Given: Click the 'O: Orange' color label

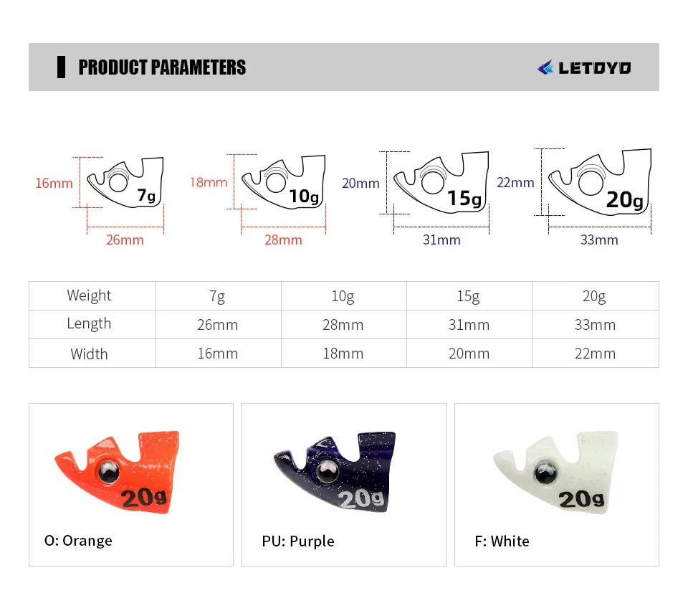Looking at the screenshot, I should pyautogui.click(x=78, y=541).
